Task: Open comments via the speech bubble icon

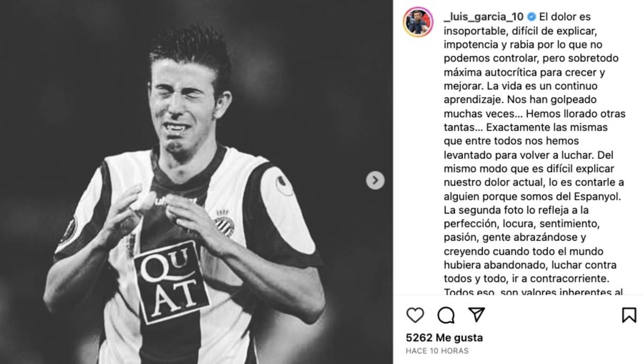Action: 446,315
